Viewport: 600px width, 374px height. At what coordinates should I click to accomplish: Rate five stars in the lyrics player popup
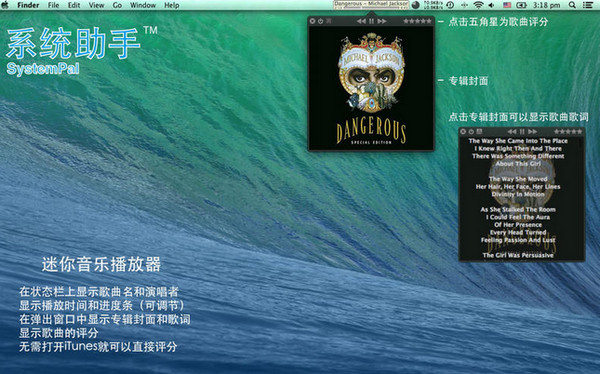tap(579, 131)
